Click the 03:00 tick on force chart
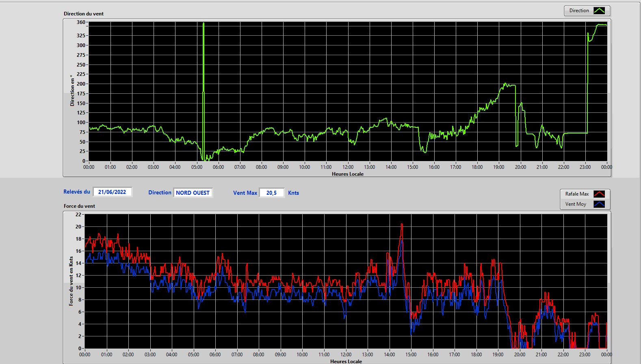The width and height of the screenshot is (641, 364). [x=150, y=355]
